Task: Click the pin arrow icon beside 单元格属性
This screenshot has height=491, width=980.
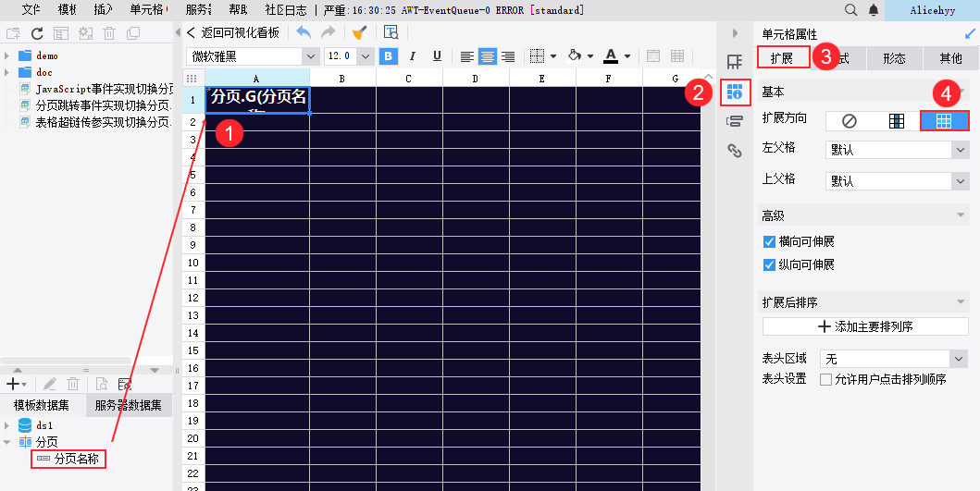Action: pos(970,33)
